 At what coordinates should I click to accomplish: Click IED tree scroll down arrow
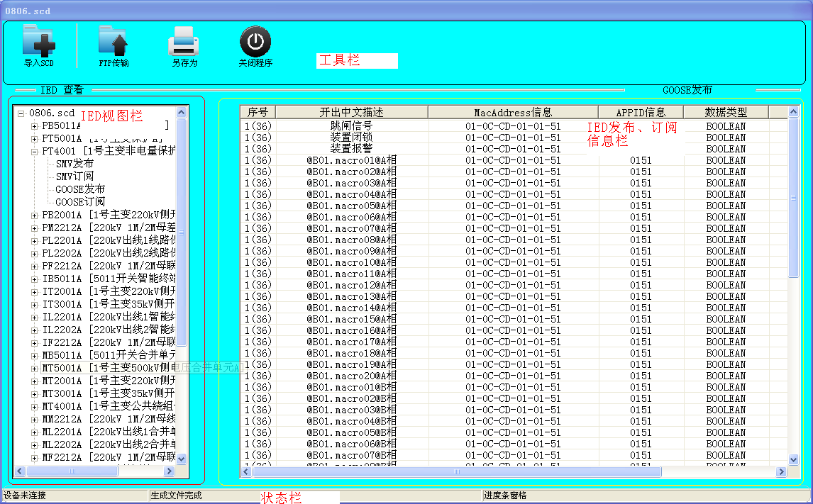181,459
